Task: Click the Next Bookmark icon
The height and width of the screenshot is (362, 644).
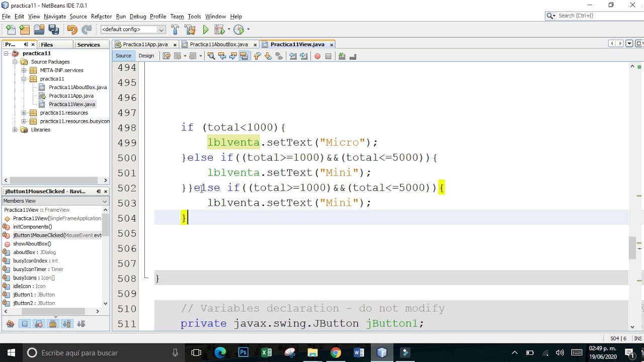Action: coord(268,56)
